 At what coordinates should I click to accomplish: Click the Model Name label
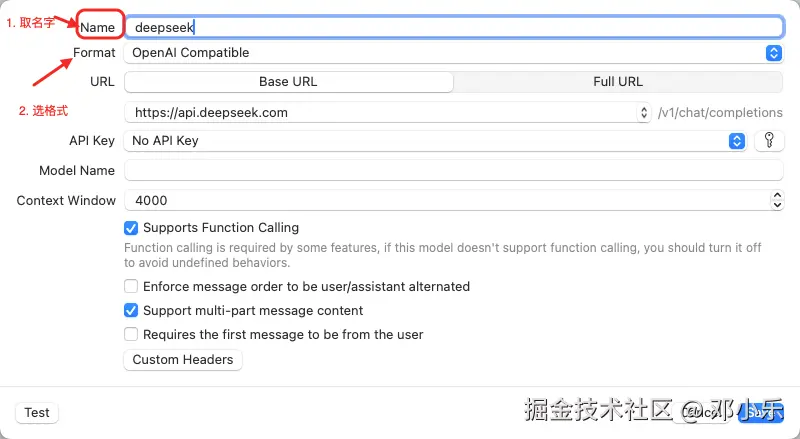pos(77,170)
